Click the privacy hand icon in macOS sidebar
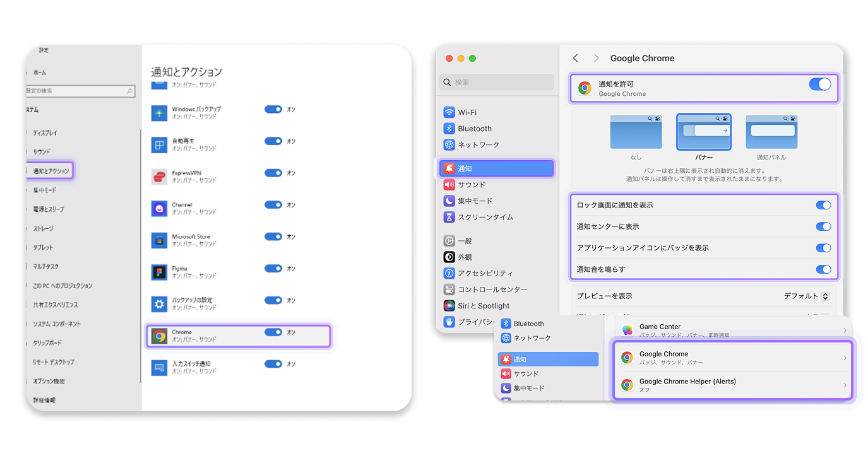 point(449,322)
